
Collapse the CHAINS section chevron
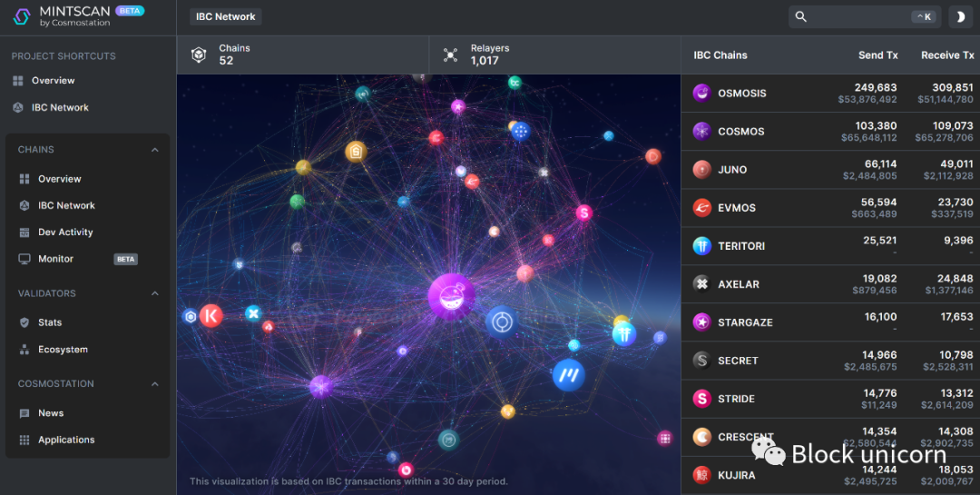155,150
